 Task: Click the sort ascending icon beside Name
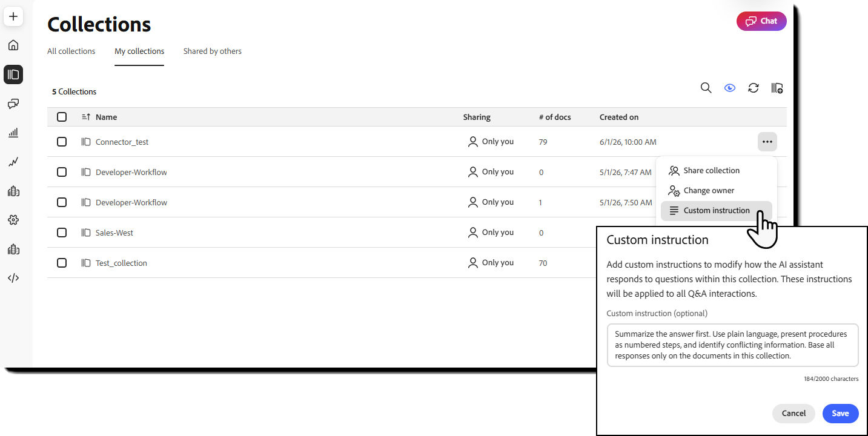86,117
